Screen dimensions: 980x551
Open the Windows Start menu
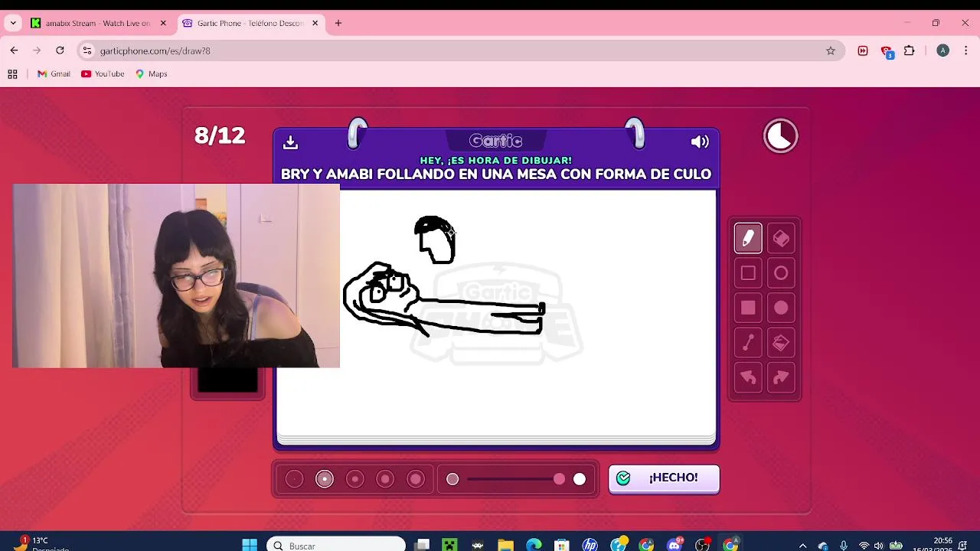point(250,545)
